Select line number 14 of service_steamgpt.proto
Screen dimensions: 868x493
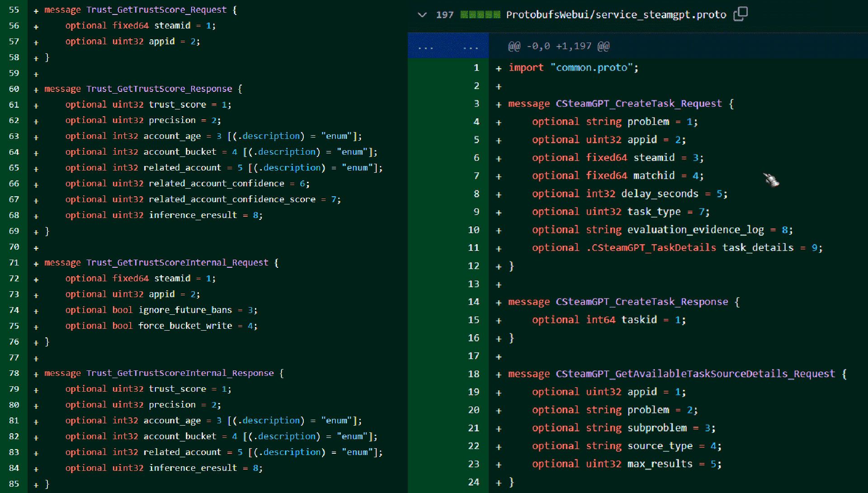pyautogui.click(x=473, y=302)
